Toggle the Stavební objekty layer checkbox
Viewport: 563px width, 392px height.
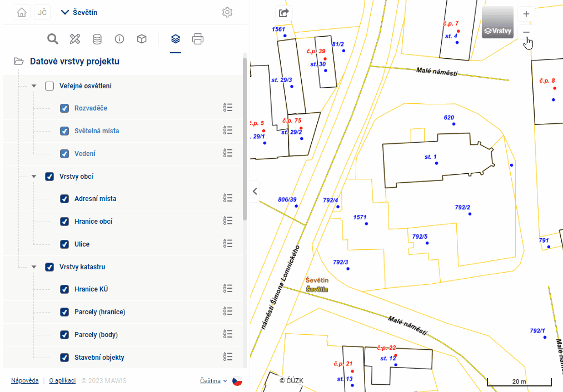pos(64,358)
